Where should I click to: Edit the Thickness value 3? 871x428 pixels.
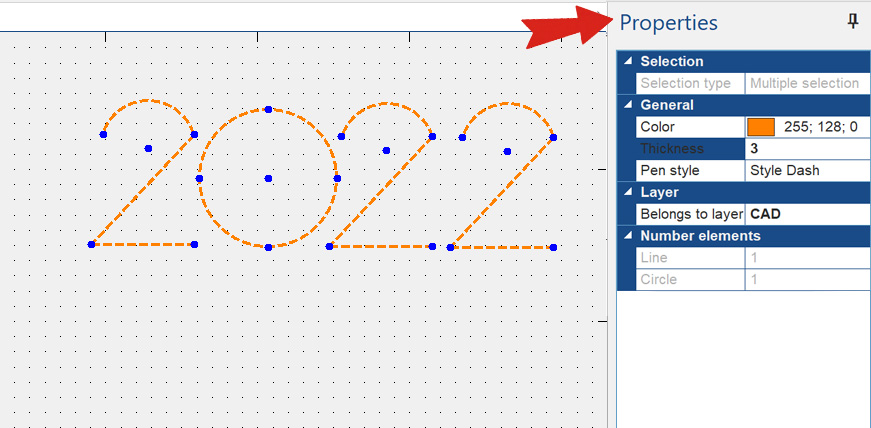(x=808, y=149)
